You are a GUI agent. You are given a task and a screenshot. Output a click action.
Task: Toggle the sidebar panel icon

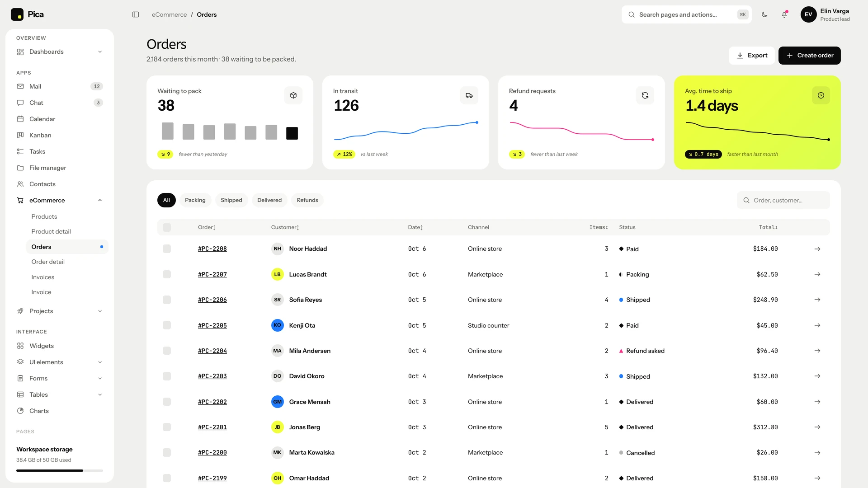pyautogui.click(x=136, y=14)
